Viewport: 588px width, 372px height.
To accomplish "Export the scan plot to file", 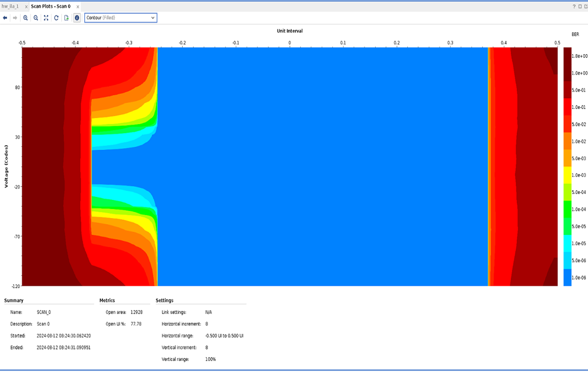I will coord(66,18).
